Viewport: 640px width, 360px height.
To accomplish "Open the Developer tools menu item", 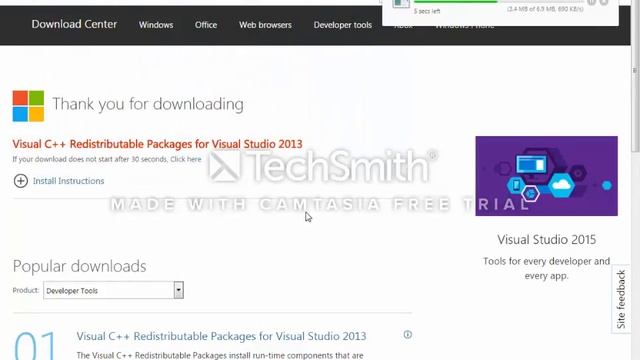I will (x=343, y=25).
